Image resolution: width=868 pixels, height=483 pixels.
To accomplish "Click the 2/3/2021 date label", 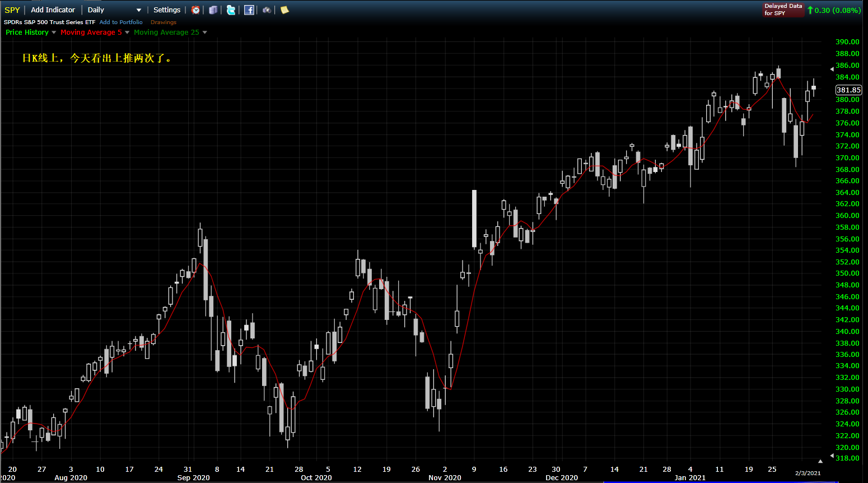I will coord(808,473).
